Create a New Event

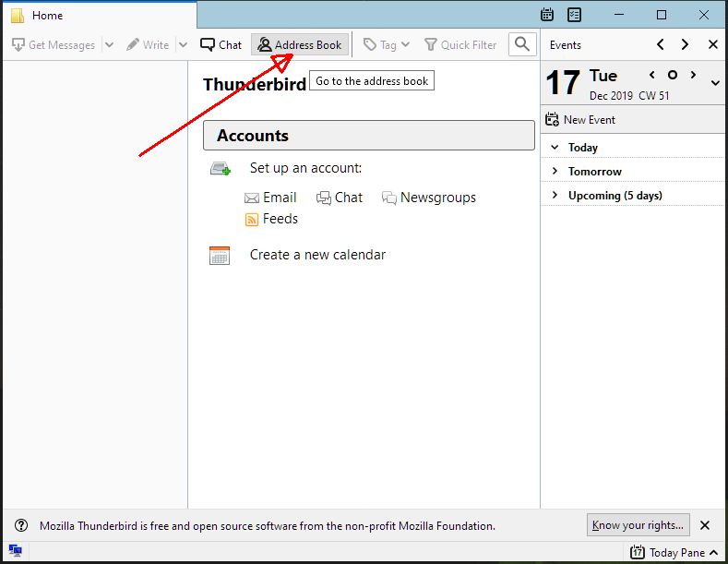580,119
